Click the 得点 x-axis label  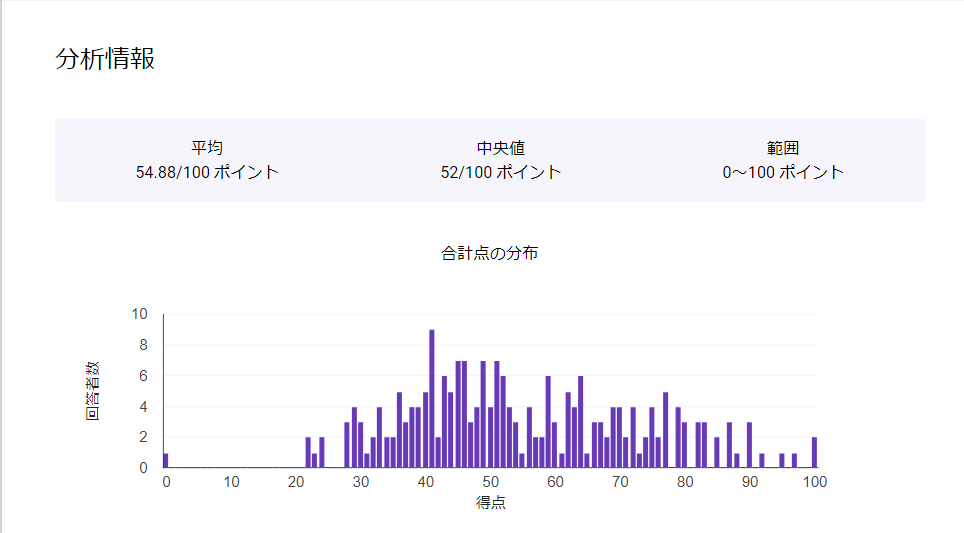491,503
